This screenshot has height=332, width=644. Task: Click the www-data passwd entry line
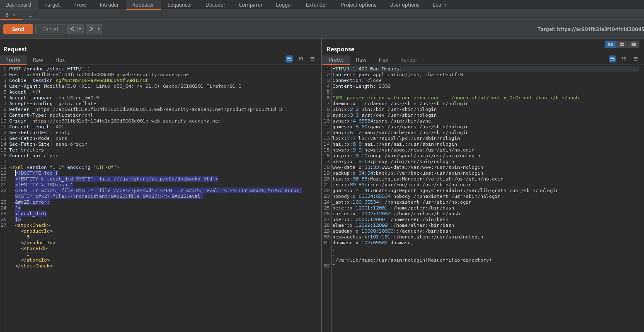point(402,167)
